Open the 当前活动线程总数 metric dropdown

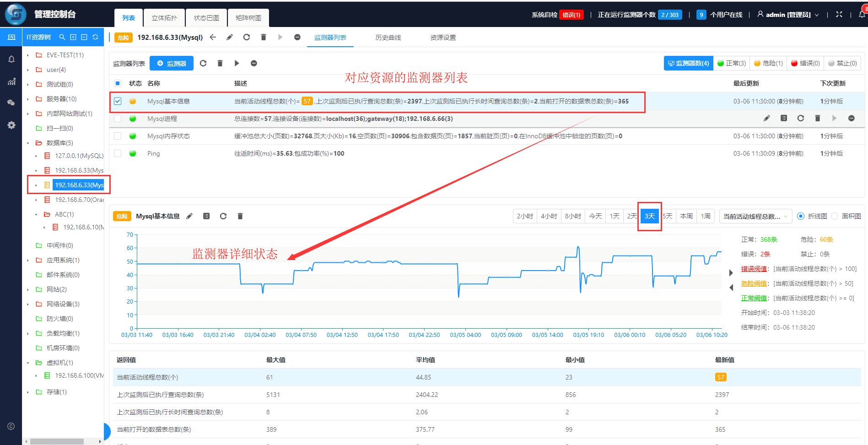(x=755, y=216)
